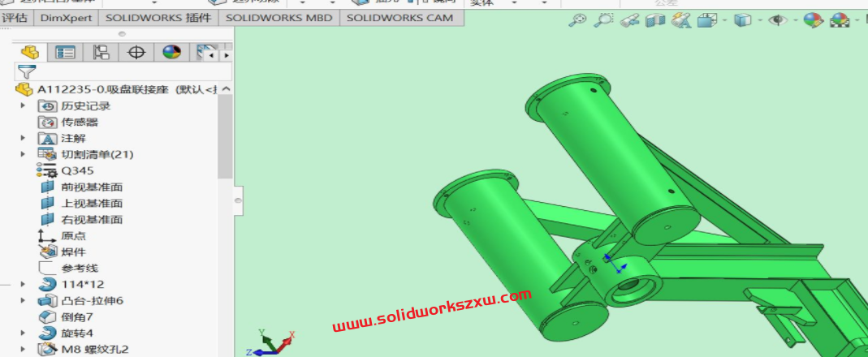Image resolution: width=868 pixels, height=357 pixels.
Task: Select the 旋转4 revolve feature
Action: tap(77, 333)
